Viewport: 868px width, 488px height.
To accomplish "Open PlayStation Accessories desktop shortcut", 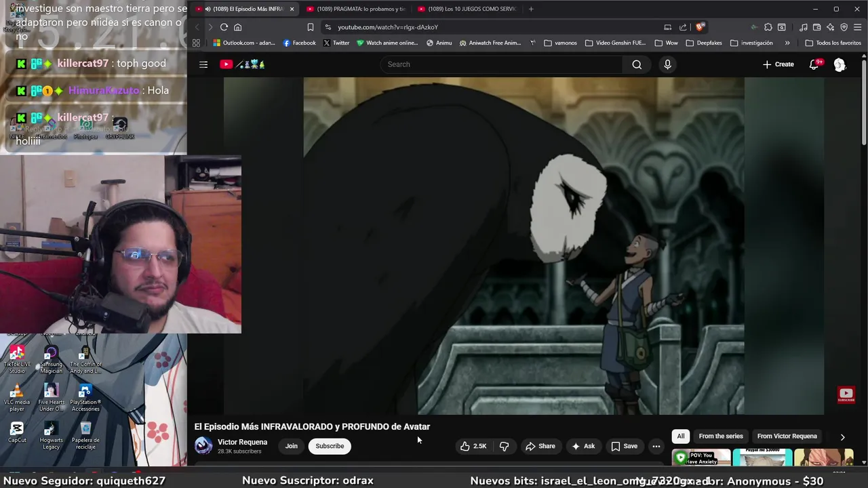I will [x=85, y=398].
